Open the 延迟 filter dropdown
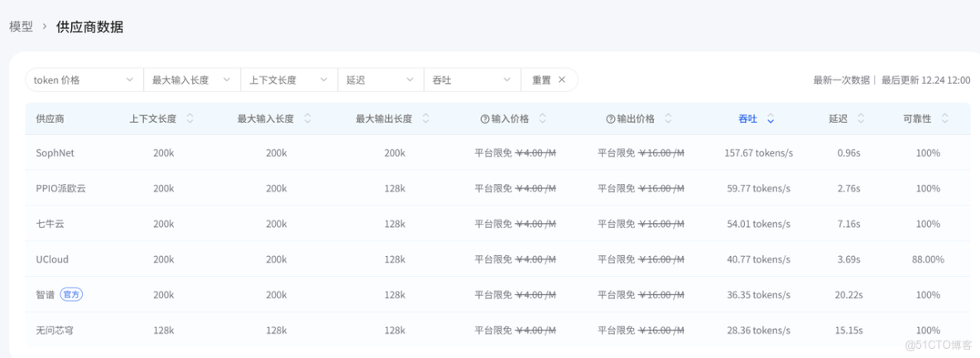 click(381, 80)
